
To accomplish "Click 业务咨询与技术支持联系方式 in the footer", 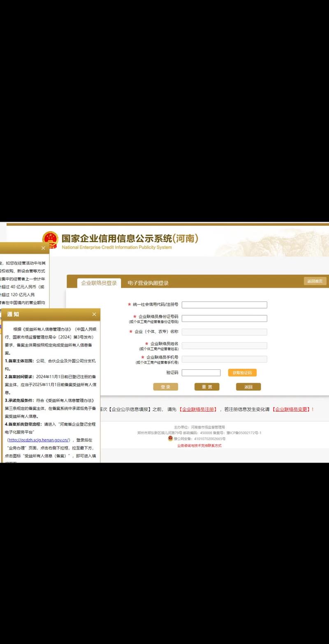I will 200,445.
